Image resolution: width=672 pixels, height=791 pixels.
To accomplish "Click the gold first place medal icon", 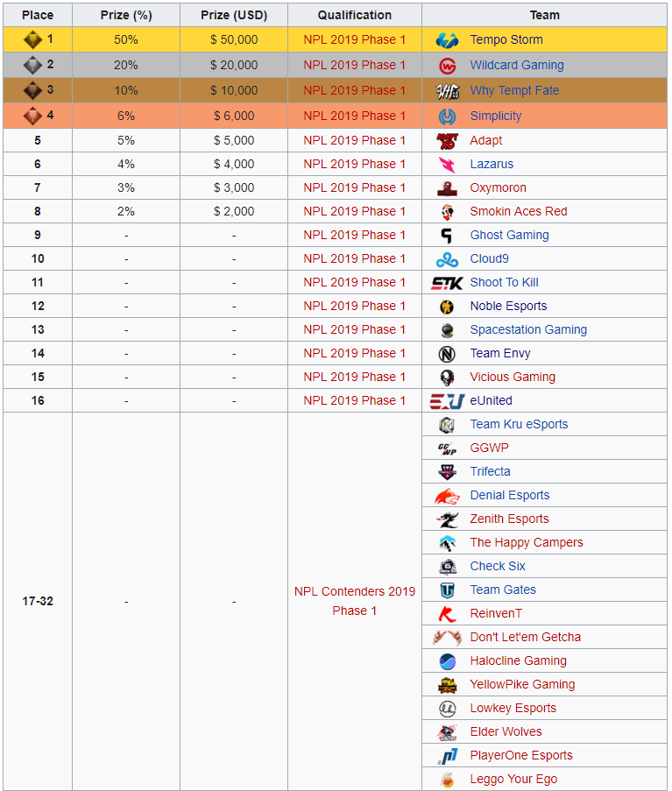I will coord(32,39).
